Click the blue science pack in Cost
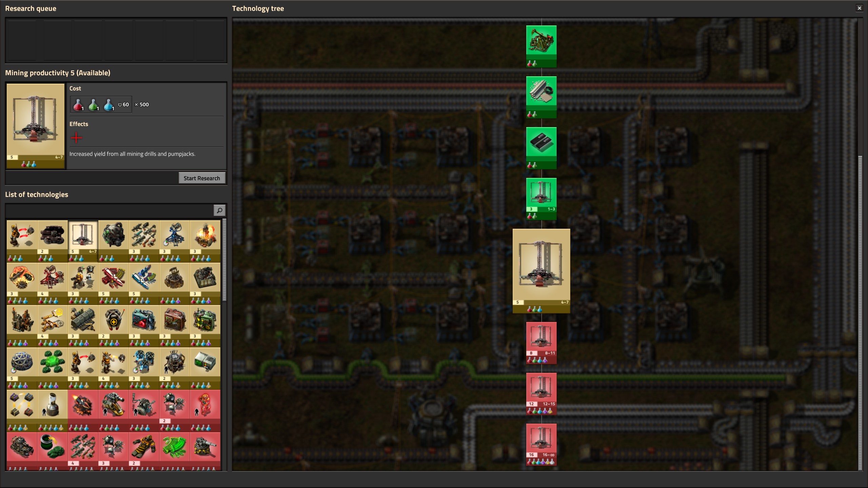This screenshot has width=868, height=488. pyautogui.click(x=108, y=105)
